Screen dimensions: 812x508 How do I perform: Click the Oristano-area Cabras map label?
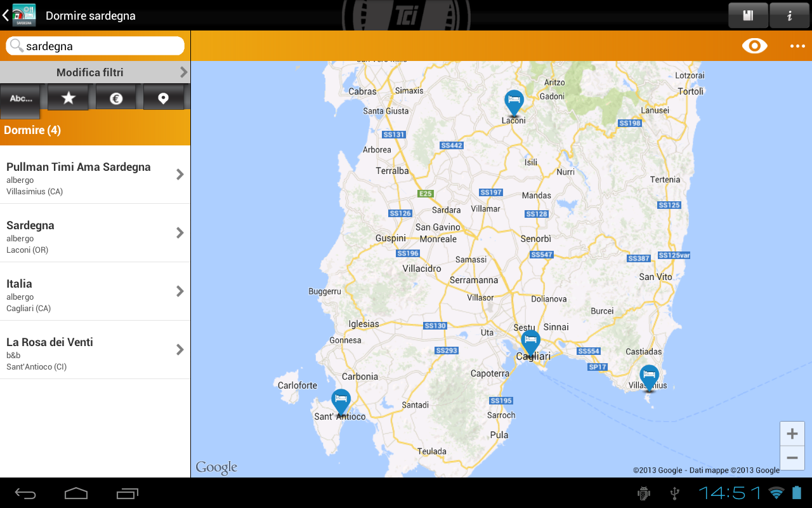[362, 91]
